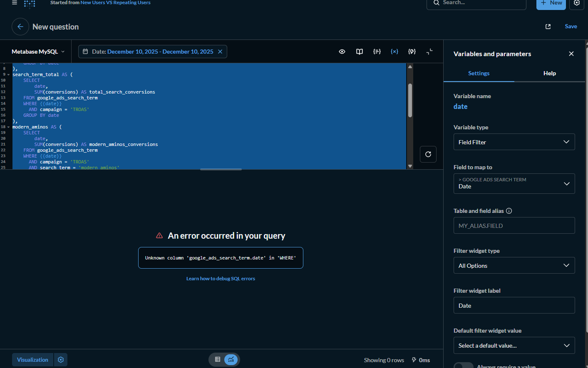Image resolution: width=588 pixels, height=368 pixels.
Task: Expand the Filter widget type dropdown
Action: click(x=514, y=265)
